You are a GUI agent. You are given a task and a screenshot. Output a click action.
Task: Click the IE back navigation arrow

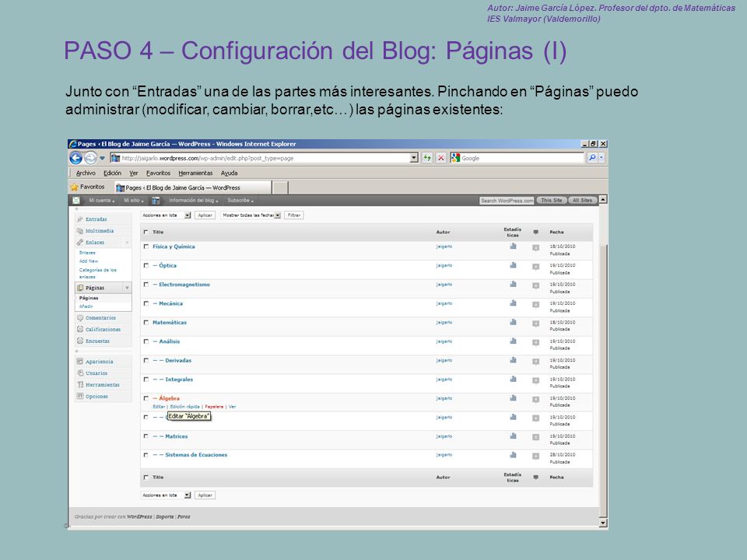coord(75,158)
